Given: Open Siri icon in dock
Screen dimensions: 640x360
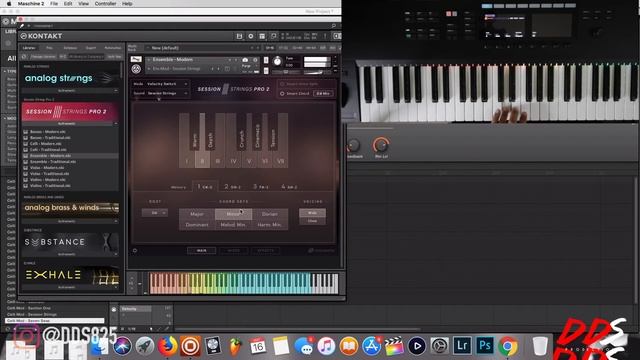Looking at the screenshot, I should coord(122,346).
